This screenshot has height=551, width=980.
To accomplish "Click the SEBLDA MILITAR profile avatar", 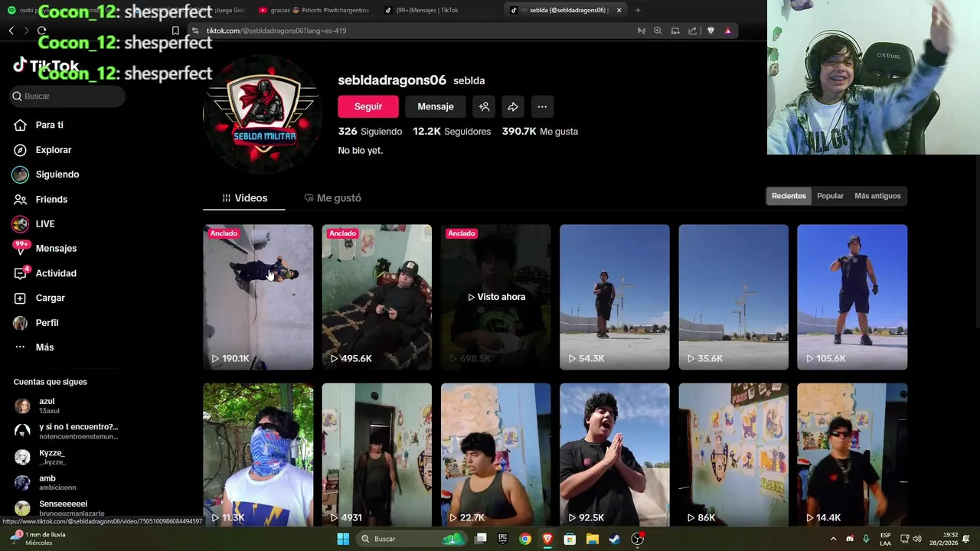I will [x=263, y=115].
